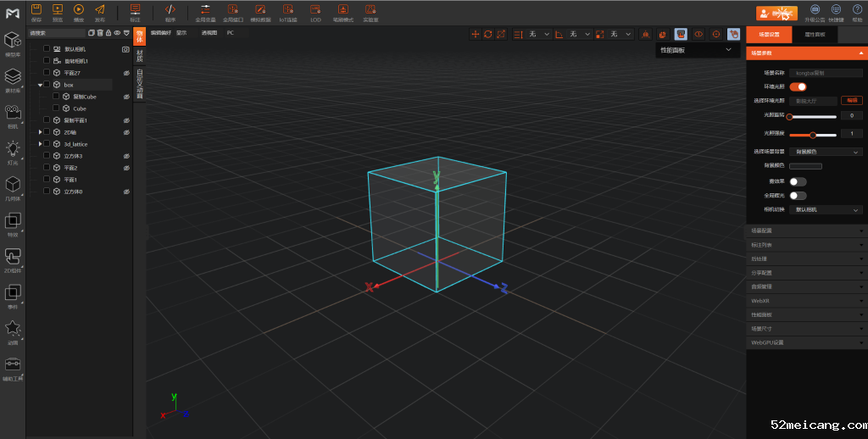Open the lights panel (bulb icon)

coord(13,149)
